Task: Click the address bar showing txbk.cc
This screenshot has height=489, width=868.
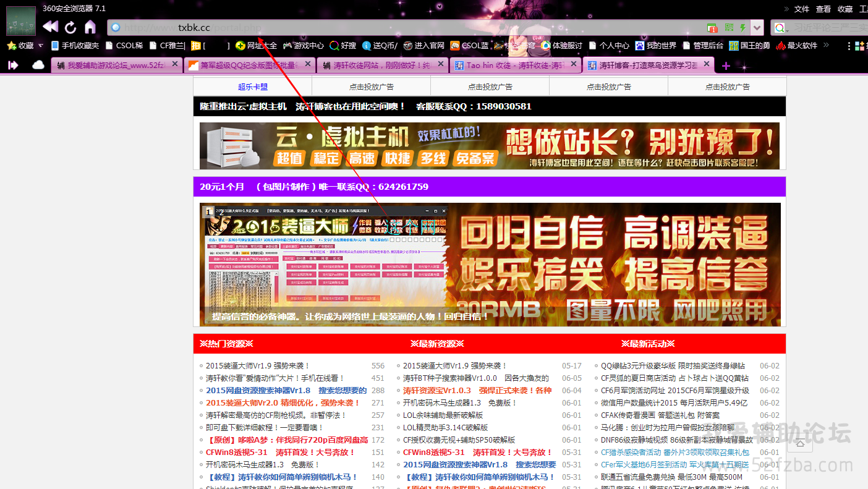Action: (x=405, y=28)
